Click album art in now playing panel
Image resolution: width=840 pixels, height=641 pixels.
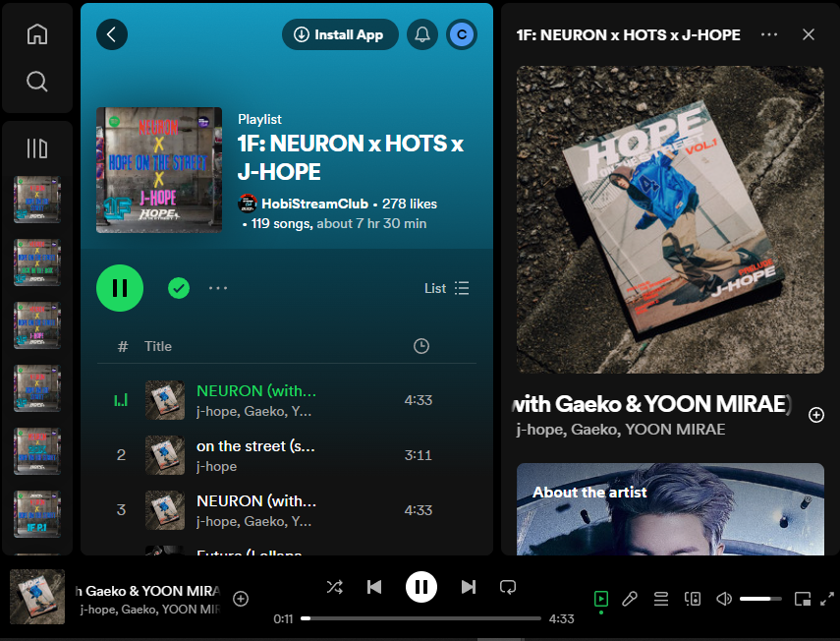670,220
